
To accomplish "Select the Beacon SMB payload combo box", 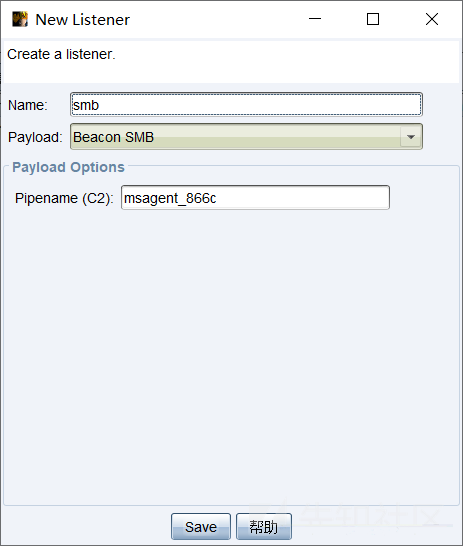I will [246, 136].
